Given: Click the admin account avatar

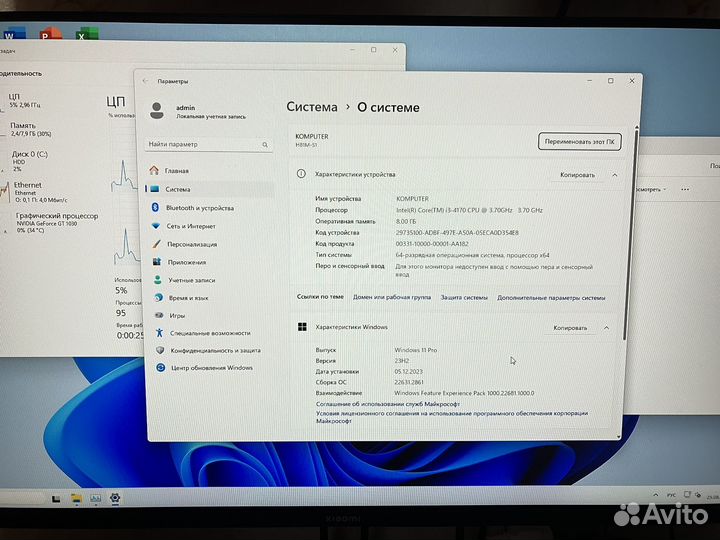Looking at the screenshot, I should point(157,111).
